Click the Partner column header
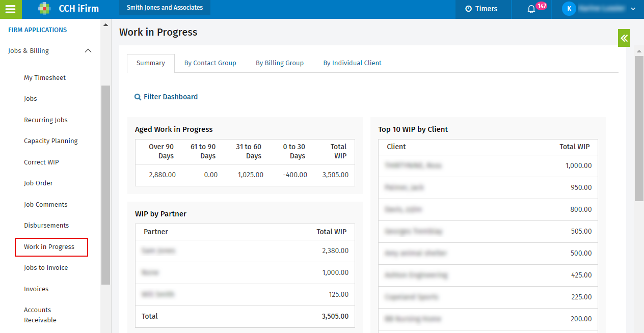This screenshot has height=333, width=644. click(x=156, y=232)
